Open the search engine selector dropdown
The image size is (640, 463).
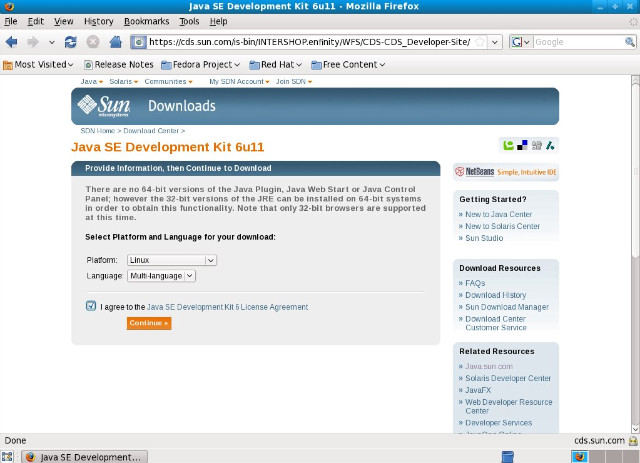coord(521,42)
